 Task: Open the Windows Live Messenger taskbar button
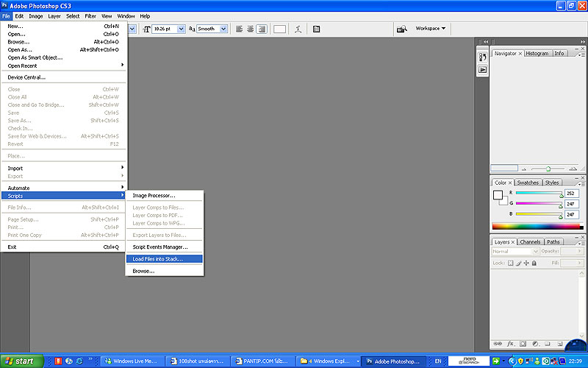coord(133,361)
